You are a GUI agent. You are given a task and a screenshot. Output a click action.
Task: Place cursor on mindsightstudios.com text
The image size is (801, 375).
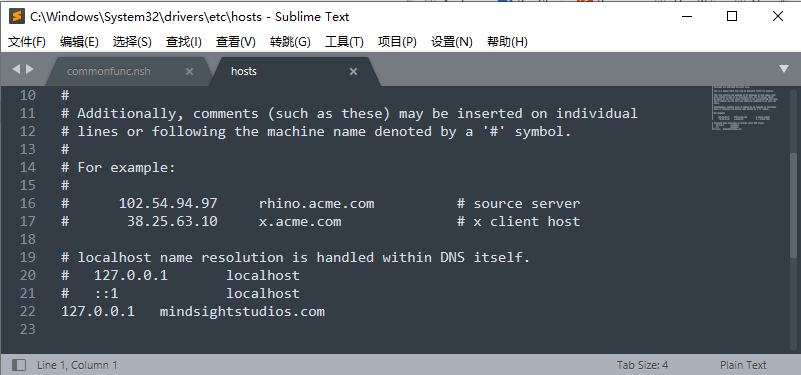point(242,312)
